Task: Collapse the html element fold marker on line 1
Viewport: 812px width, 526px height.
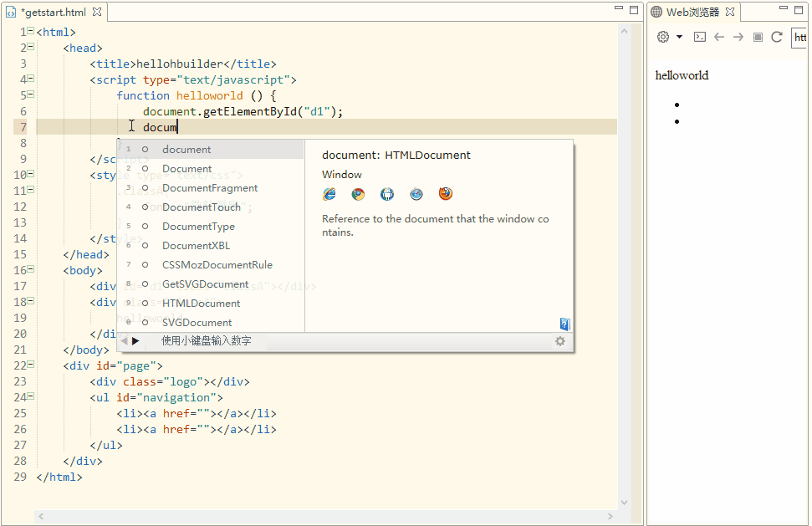Action: click(30, 31)
